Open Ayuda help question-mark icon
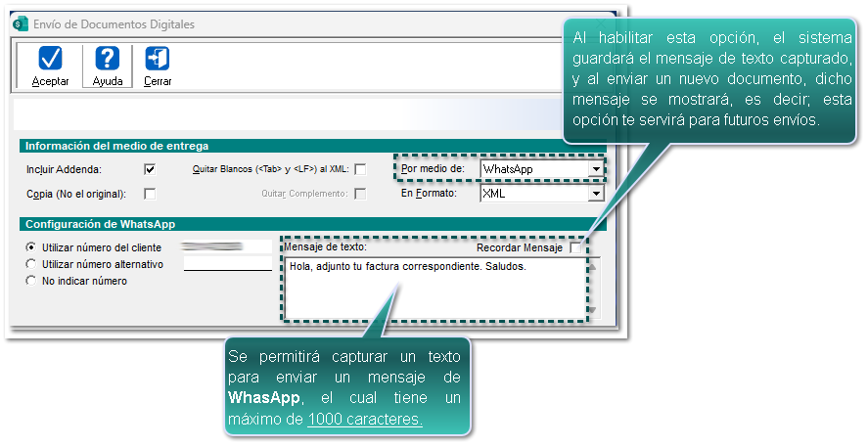868x447 pixels. (x=107, y=60)
